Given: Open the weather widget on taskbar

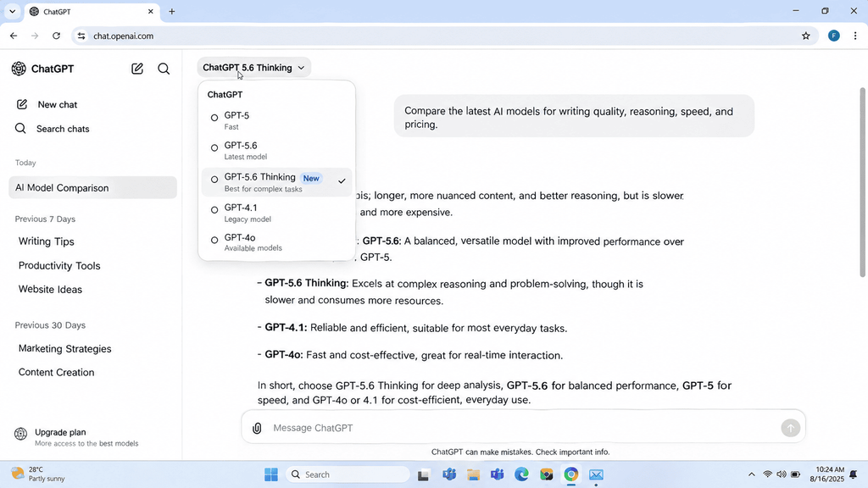Looking at the screenshot, I should (x=37, y=474).
